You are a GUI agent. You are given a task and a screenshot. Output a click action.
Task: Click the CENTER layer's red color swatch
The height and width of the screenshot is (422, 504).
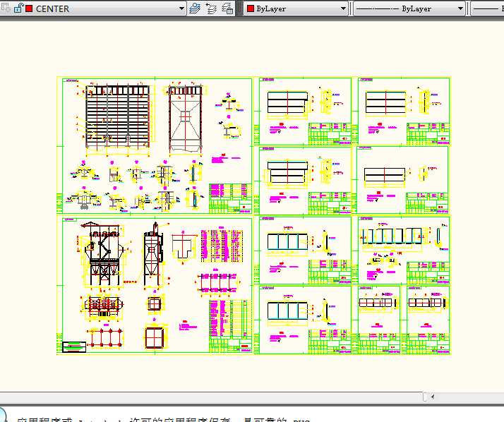tap(29, 8)
